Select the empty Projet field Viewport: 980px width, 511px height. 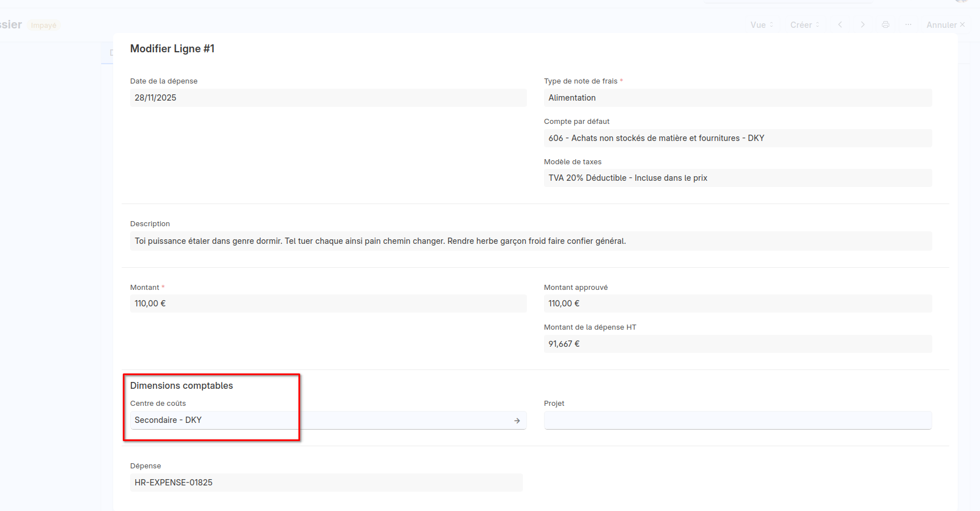point(737,420)
